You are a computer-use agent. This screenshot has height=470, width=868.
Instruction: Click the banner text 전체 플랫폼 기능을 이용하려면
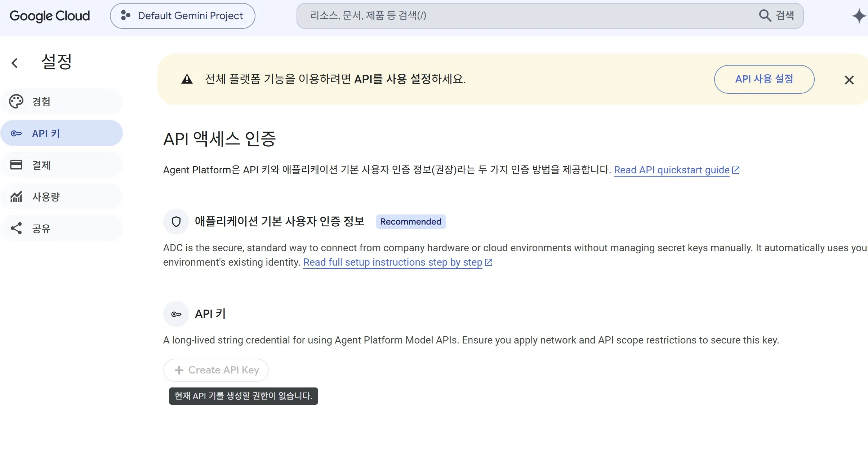pos(278,79)
